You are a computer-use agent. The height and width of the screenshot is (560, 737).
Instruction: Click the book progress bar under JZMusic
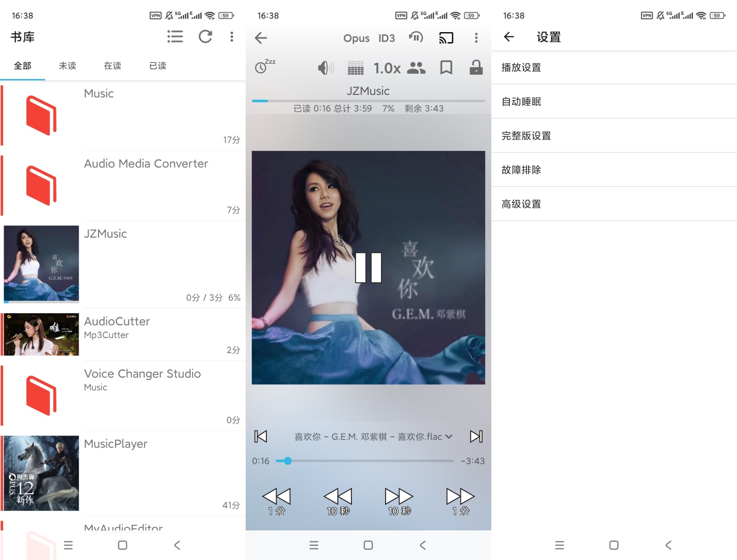pyautogui.click(x=368, y=101)
